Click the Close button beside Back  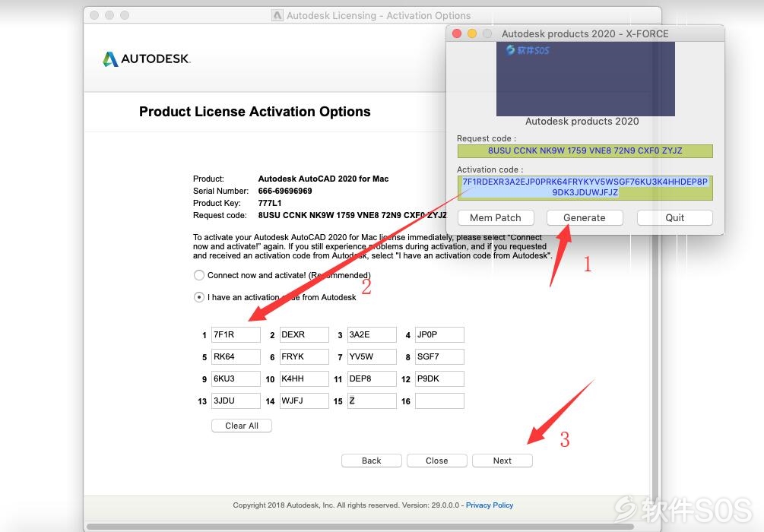click(x=437, y=461)
